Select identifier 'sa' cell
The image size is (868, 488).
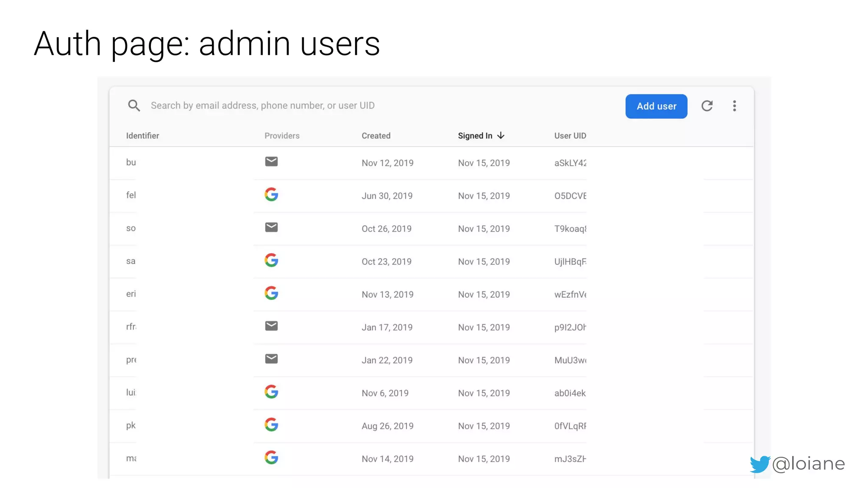[131, 261]
